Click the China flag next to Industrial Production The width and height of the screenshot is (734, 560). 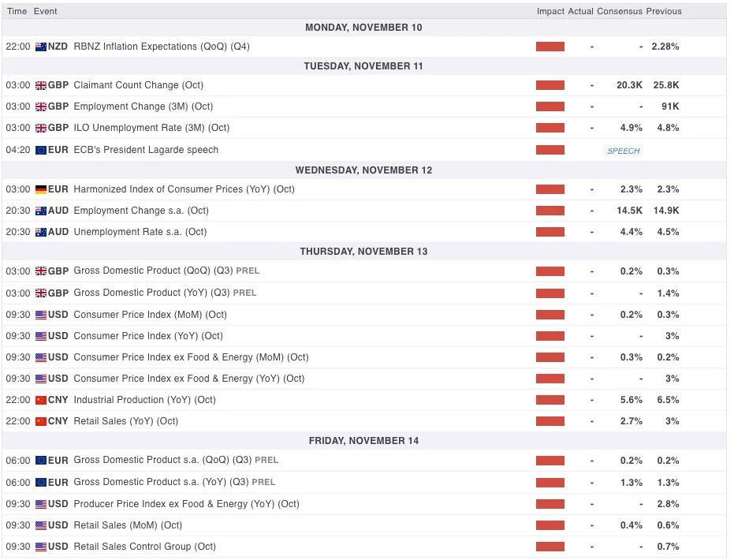41,400
